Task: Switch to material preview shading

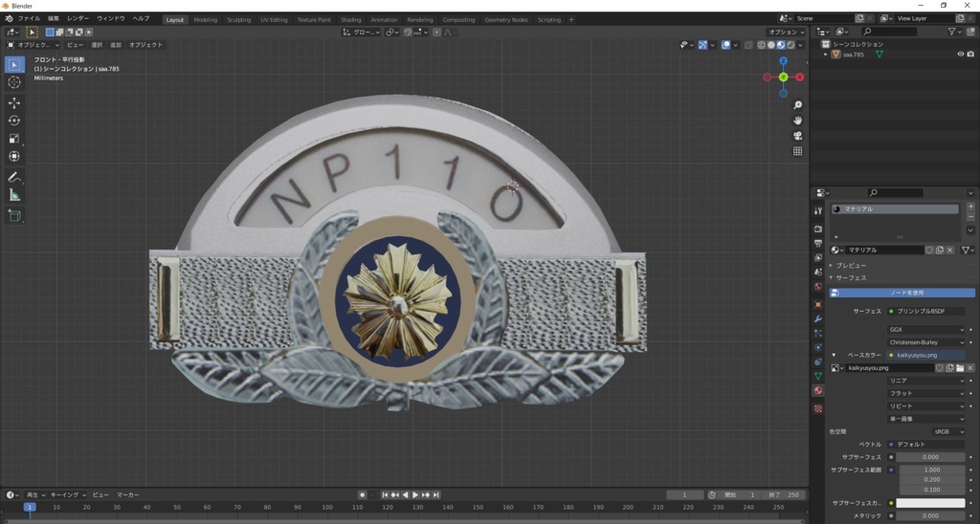Action: 781,45
